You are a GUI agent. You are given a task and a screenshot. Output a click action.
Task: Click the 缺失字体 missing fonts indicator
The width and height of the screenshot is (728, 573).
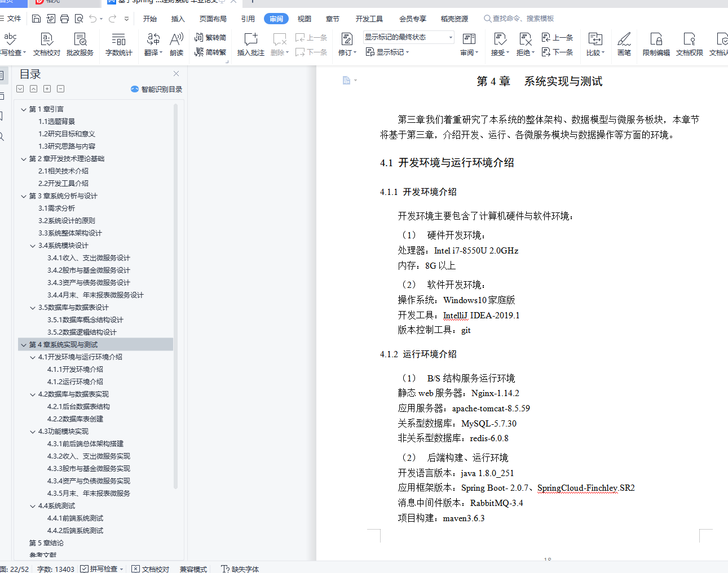pos(240,569)
